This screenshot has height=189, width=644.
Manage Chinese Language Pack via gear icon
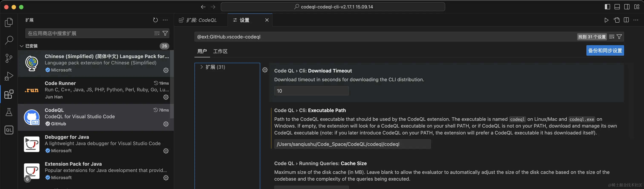click(166, 70)
